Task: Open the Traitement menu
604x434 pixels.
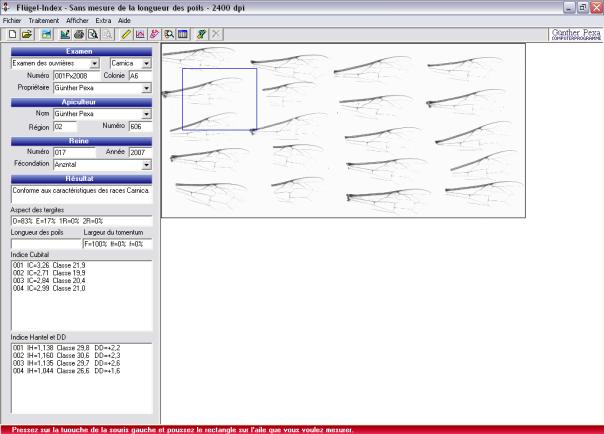Action: pos(43,20)
